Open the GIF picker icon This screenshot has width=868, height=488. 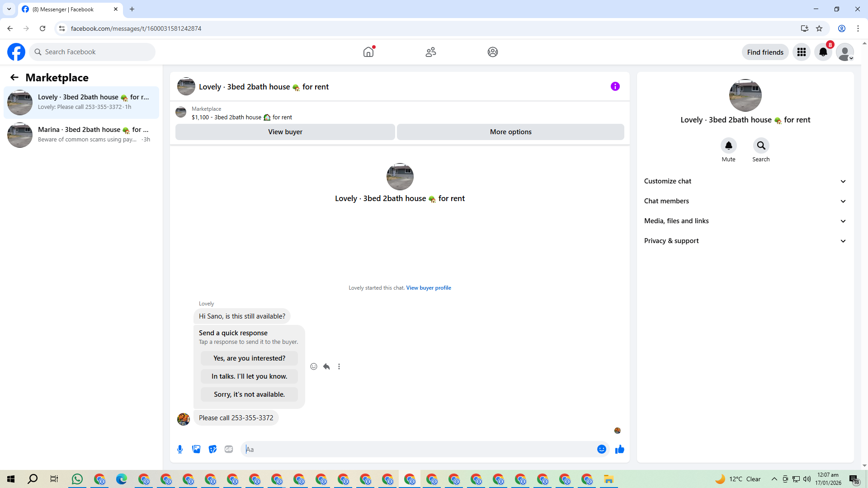[x=229, y=449]
